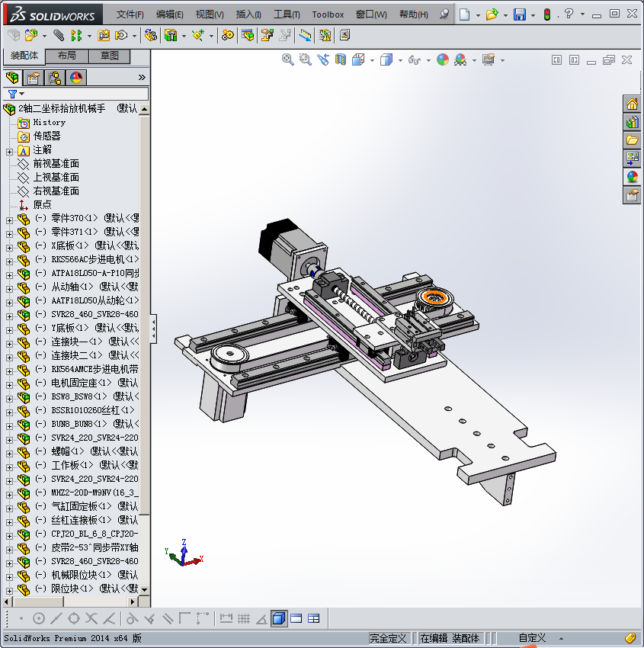The image size is (644, 648).
Task: Click the Clearance Verification warning icon
Action: [x=325, y=36]
